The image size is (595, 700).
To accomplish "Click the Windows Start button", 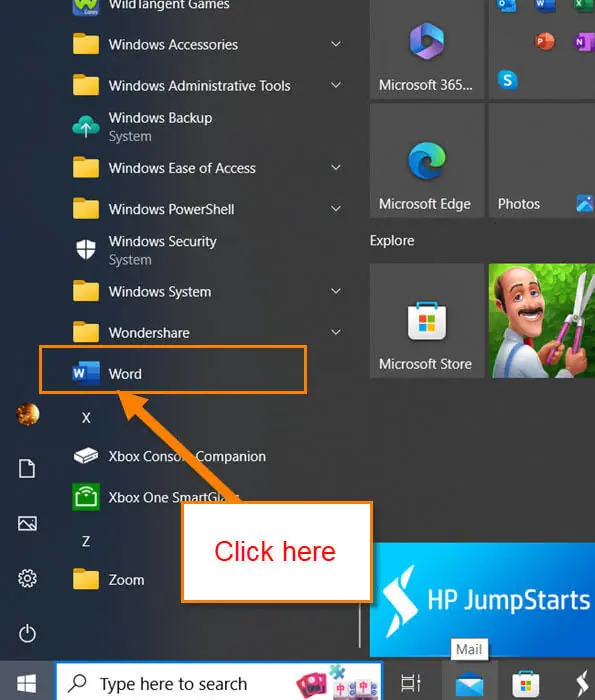I will tap(27, 683).
